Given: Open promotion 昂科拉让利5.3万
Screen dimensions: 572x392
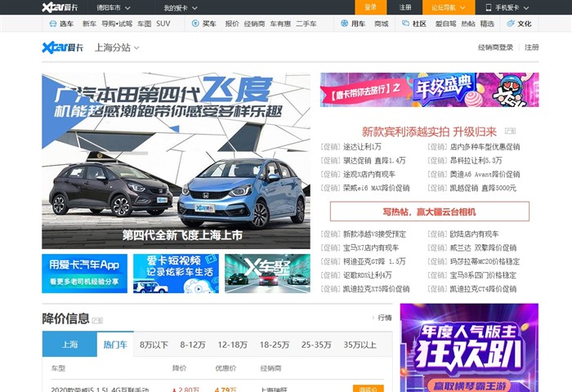Looking at the screenshot, I should (476, 160).
